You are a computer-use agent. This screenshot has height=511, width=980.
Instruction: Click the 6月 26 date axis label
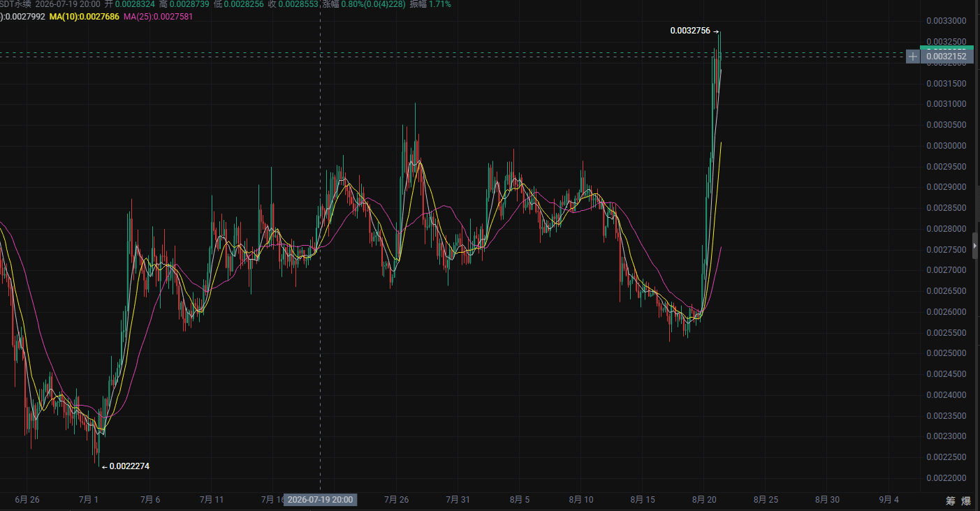point(27,500)
